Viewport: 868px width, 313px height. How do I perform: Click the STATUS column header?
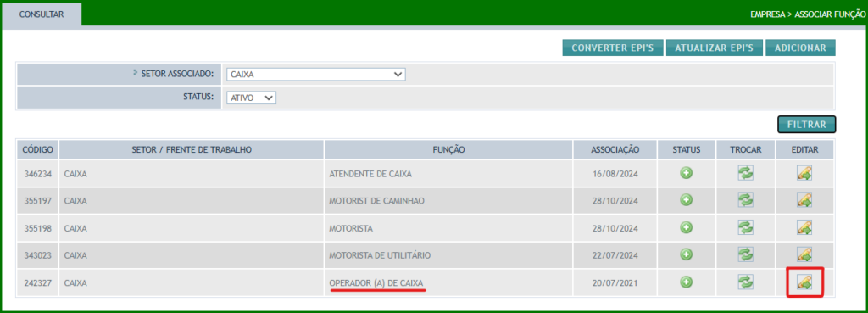click(x=687, y=149)
